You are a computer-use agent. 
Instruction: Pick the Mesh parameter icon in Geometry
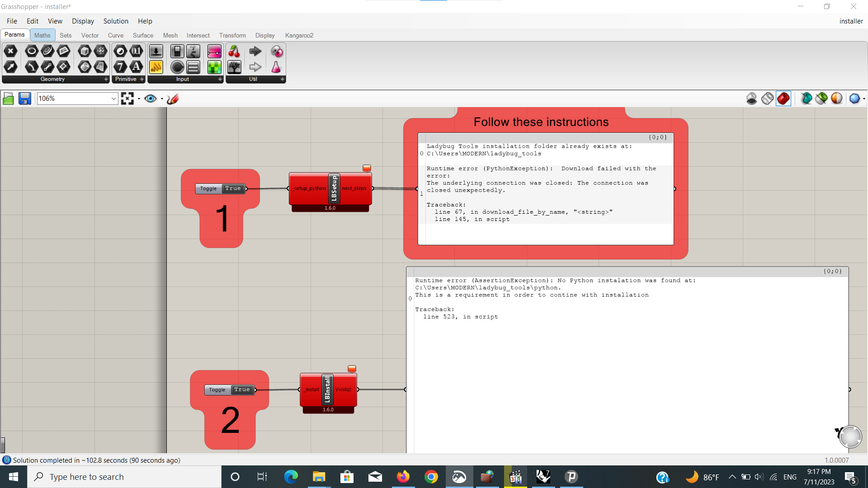101,51
